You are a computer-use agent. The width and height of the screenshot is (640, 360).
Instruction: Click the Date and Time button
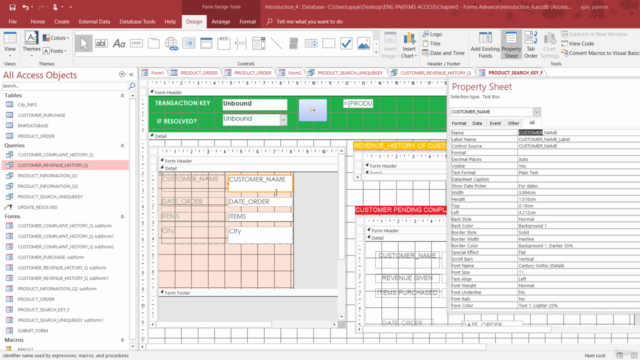click(x=443, y=53)
